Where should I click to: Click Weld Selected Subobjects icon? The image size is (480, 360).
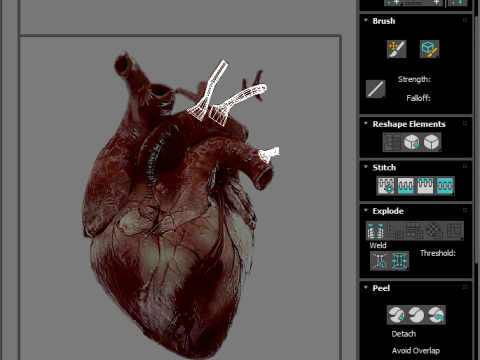click(399, 261)
